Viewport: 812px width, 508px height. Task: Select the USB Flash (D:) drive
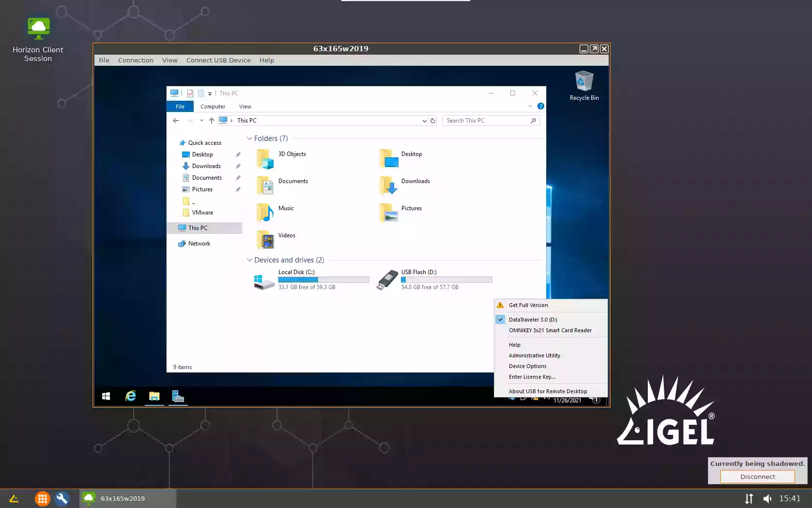434,280
